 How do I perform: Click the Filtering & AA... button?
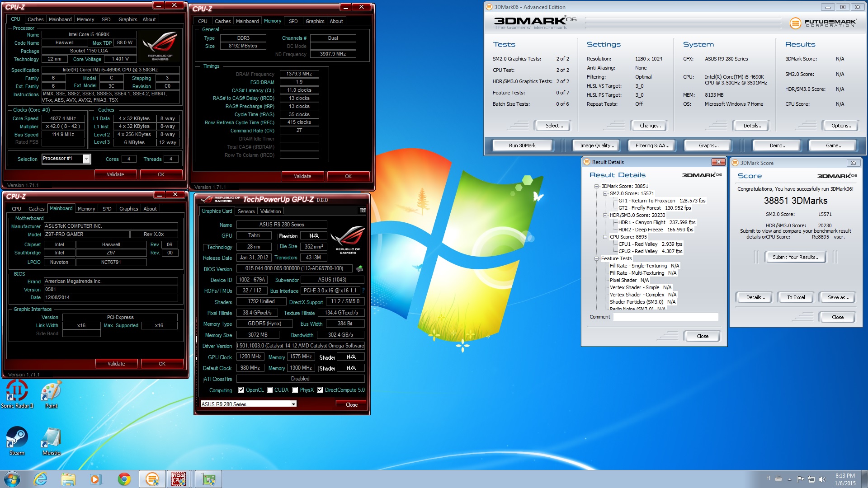click(x=652, y=145)
